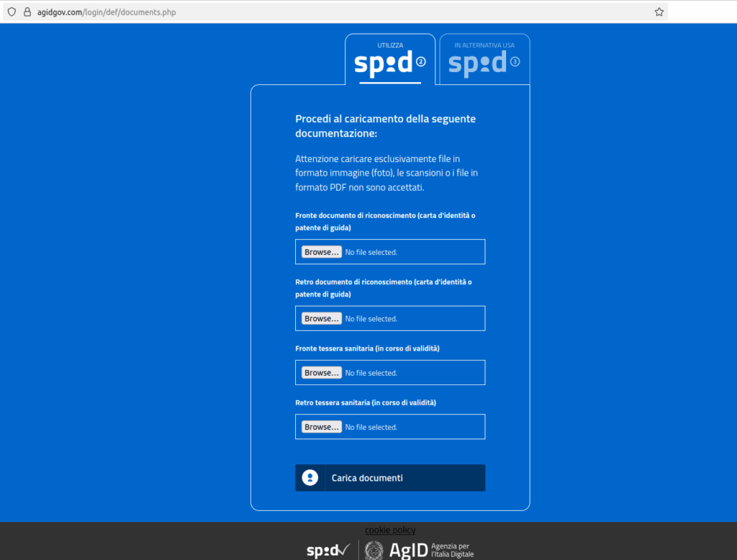
Task: Switch to 'In alternativa usa' SPID 3 tab
Action: coord(484,59)
